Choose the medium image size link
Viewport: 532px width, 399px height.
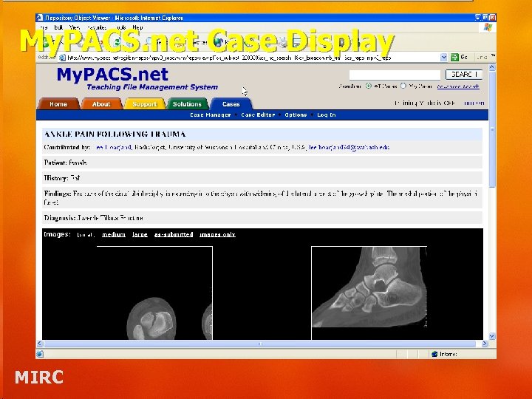[x=114, y=234]
